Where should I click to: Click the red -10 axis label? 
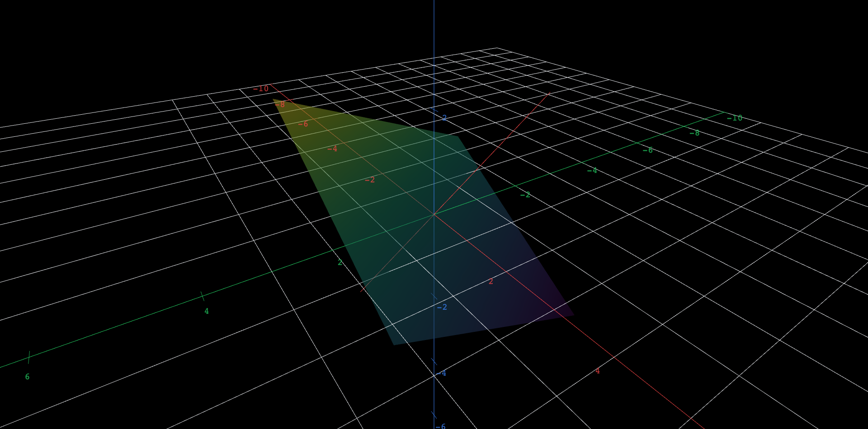[x=261, y=89]
